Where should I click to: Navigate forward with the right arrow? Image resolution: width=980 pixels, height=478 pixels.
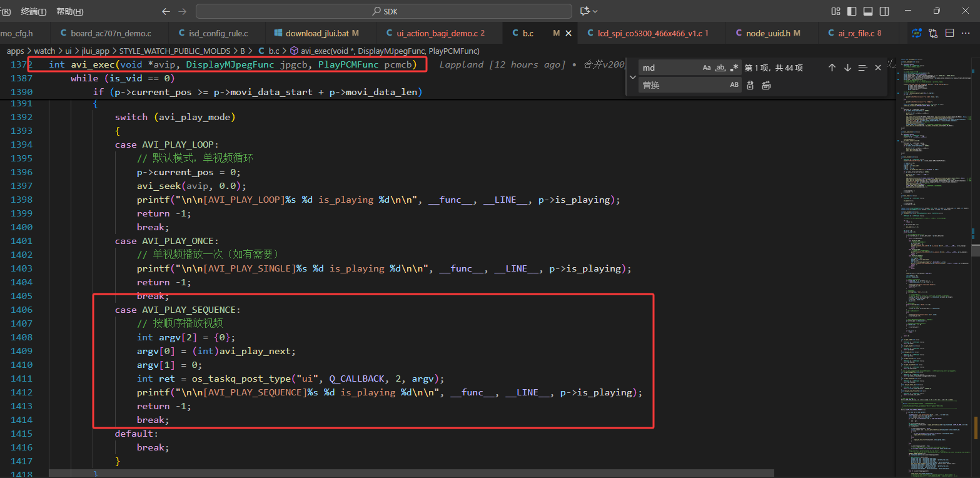183,11
